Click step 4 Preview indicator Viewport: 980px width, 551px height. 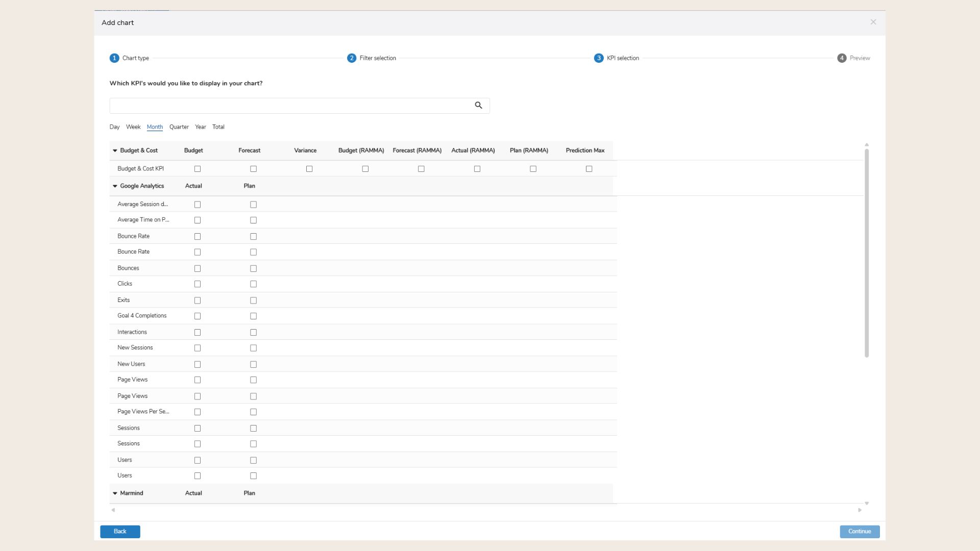[841, 58]
